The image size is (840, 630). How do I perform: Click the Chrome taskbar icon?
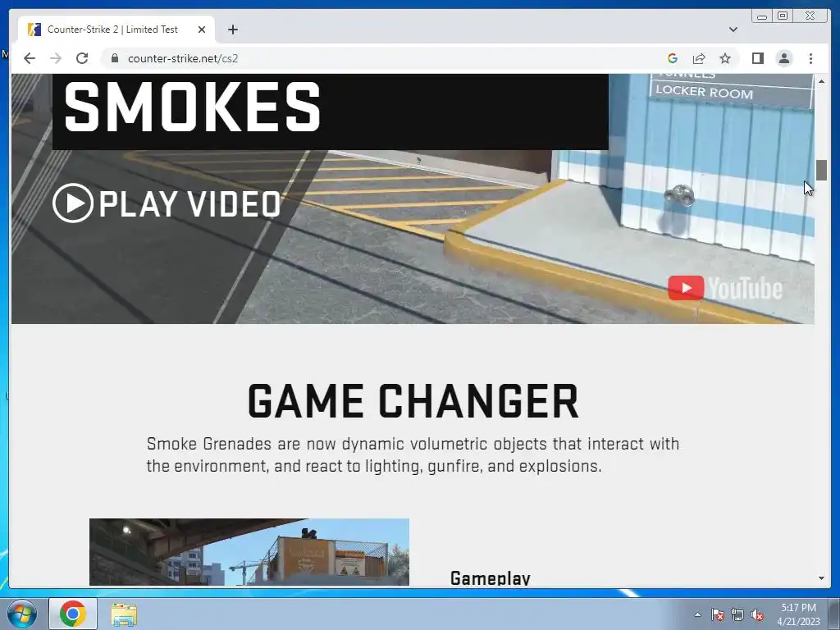click(73, 614)
